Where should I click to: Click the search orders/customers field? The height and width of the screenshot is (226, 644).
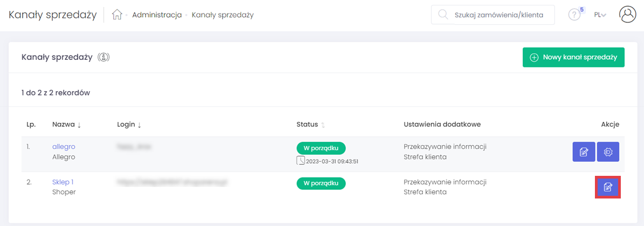(x=498, y=15)
